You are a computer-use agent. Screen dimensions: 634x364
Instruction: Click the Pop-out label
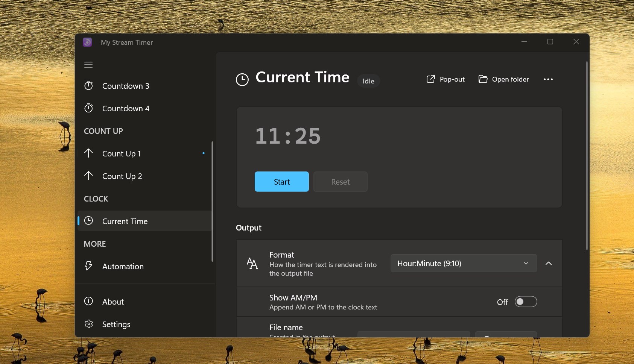(452, 79)
